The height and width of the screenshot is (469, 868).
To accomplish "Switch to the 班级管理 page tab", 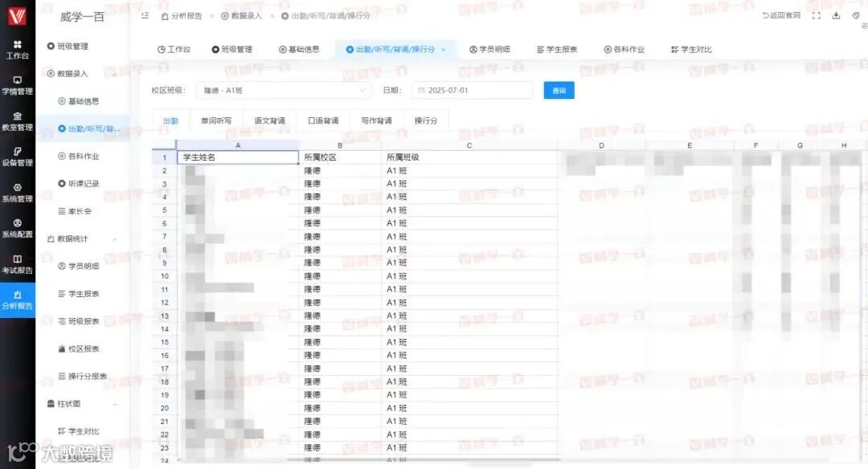I will point(232,49).
